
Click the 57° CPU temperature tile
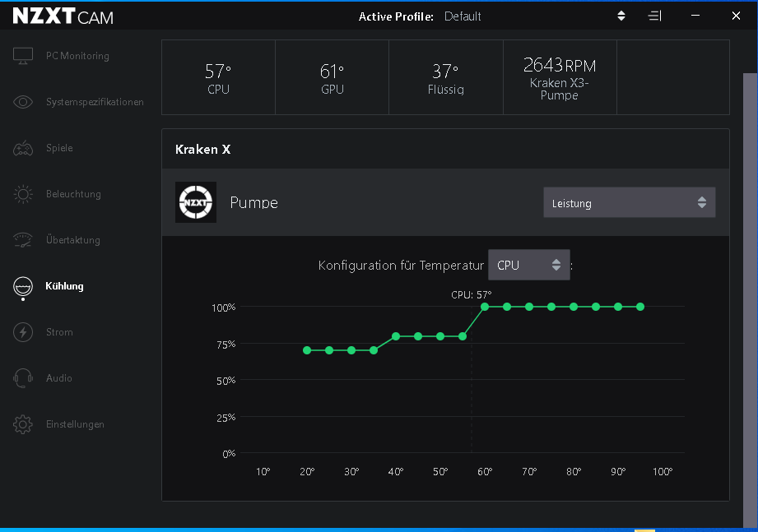218,77
